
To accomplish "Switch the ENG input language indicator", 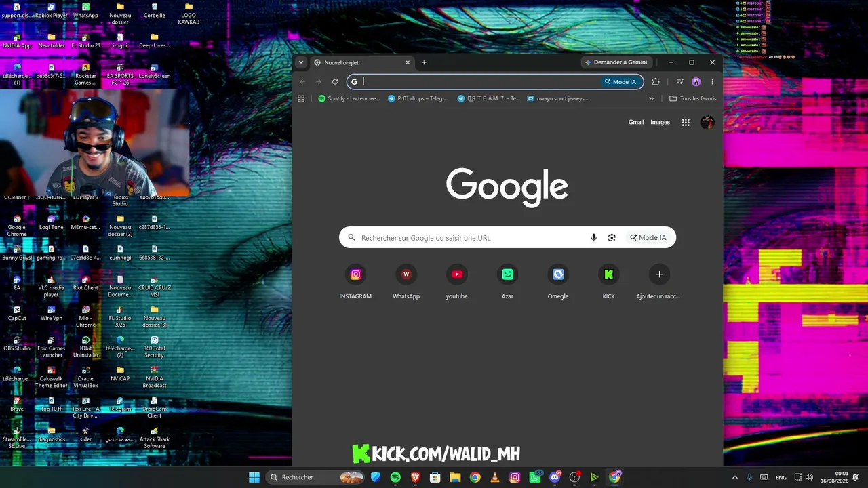I will (781, 477).
